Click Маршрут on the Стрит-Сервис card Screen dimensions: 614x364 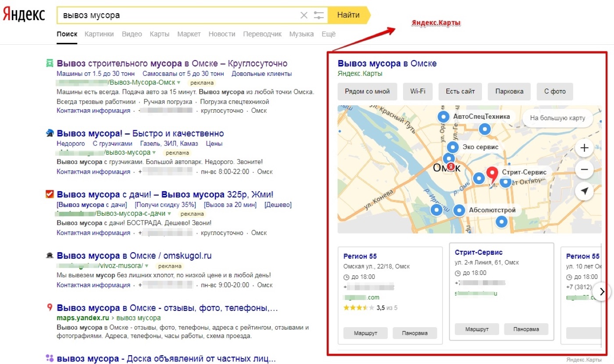click(477, 329)
